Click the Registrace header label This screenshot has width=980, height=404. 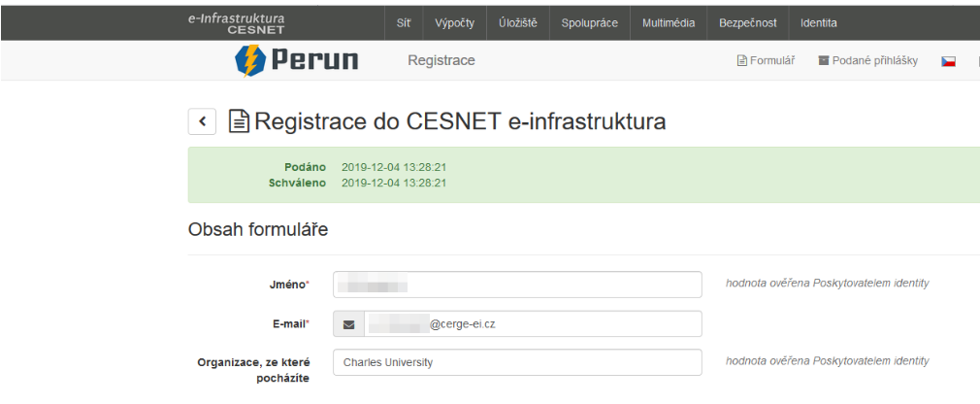click(441, 61)
